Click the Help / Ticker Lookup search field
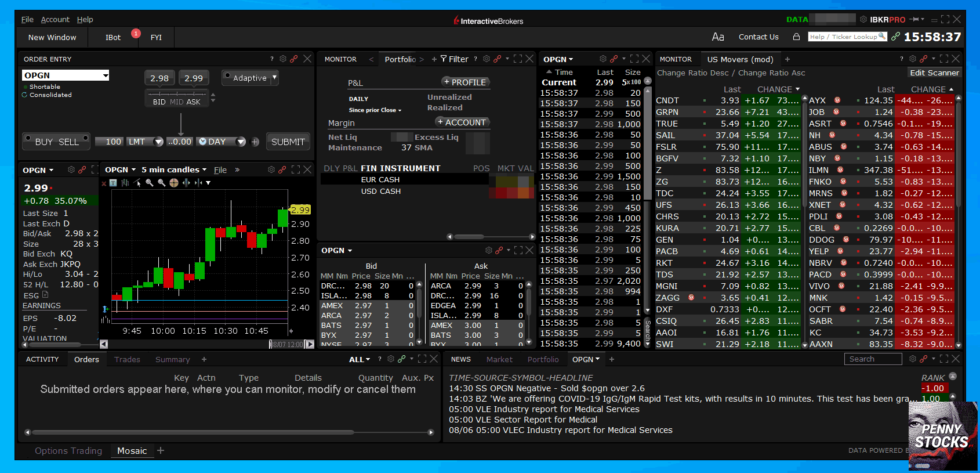 coord(844,37)
